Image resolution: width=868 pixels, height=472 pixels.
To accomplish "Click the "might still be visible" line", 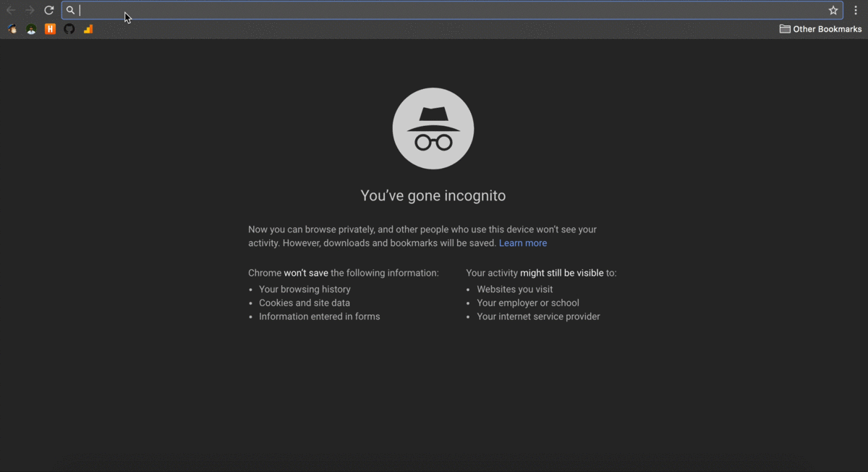I will click(541, 273).
